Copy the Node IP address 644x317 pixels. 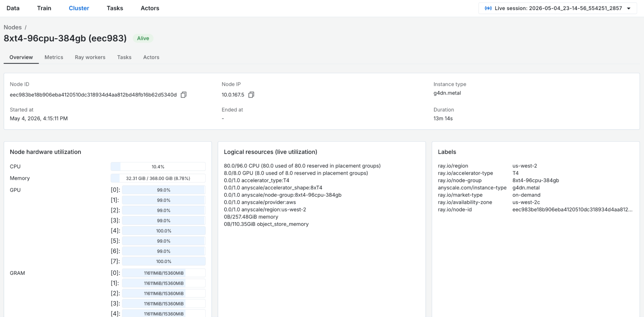tap(251, 95)
